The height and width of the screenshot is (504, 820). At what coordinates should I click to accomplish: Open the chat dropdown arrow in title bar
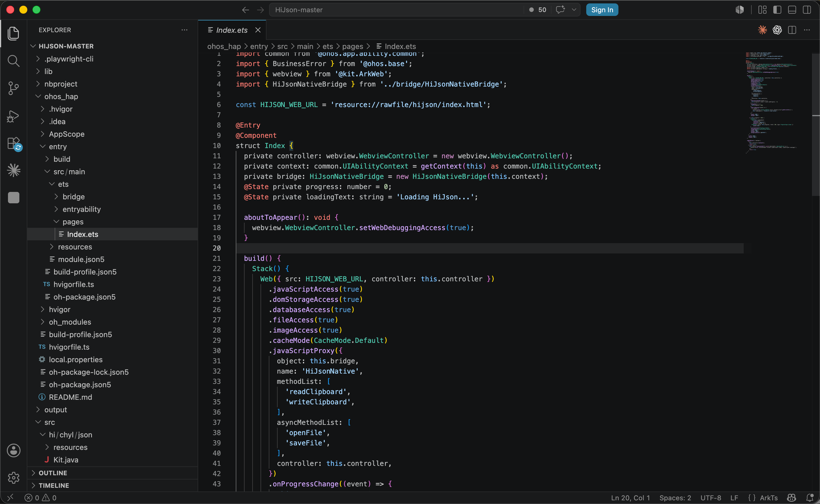(574, 10)
